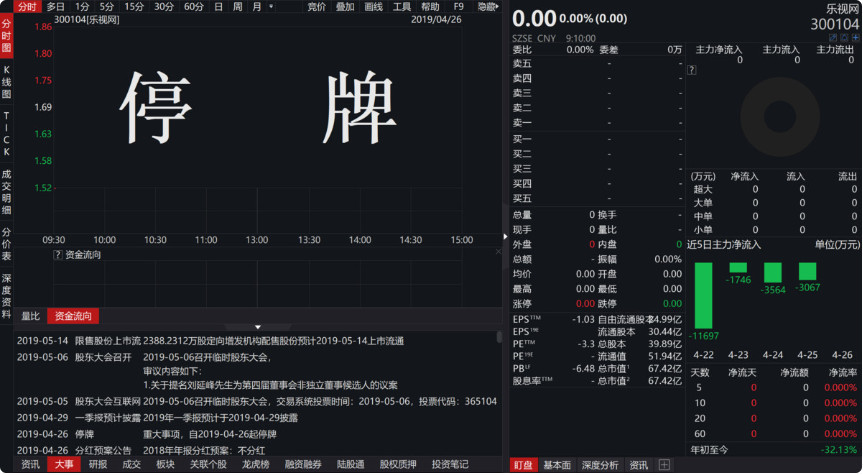
Task: Open the 基本面 tab
Action: 557,465
